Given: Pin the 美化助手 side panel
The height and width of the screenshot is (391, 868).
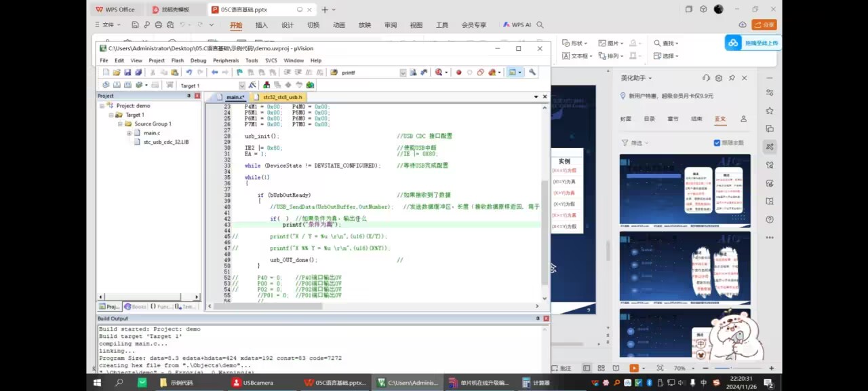Looking at the screenshot, I should 732,78.
